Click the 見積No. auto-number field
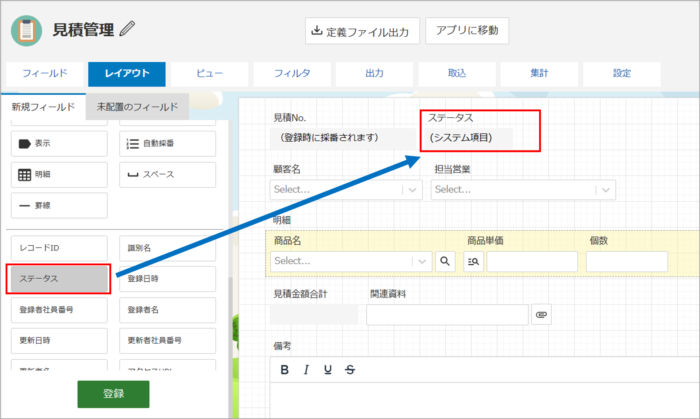 point(343,138)
